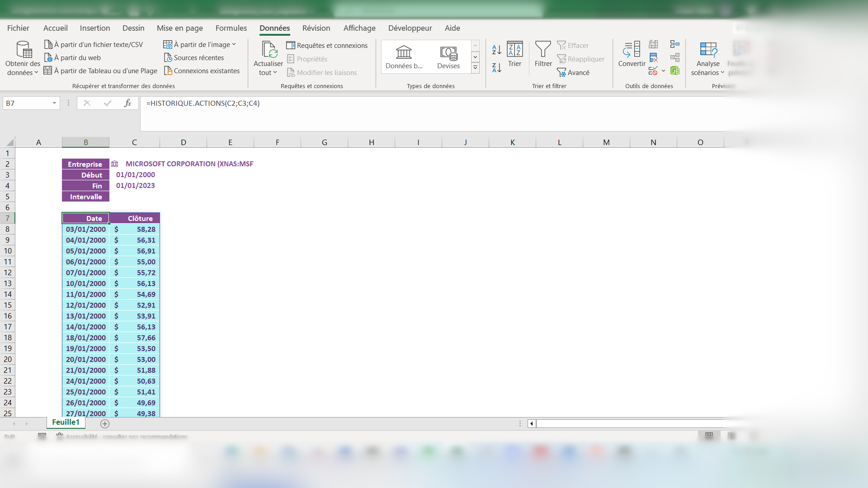Switch to the Insertion tab
The height and width of the screenshot is (488, 868).
[x=95, y=28]
